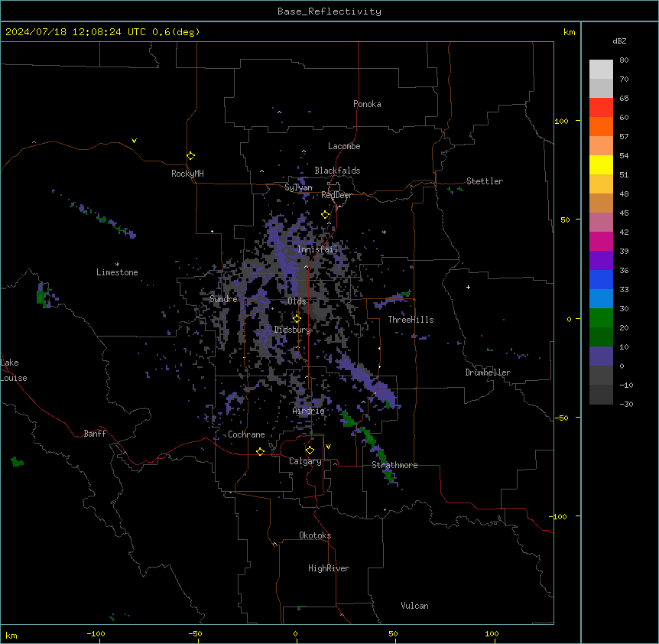This screenshot has height=644, width=659.
Task: Click the green echo cell west of Limestone
Action: pyautogui.click(x=41, y=298)
